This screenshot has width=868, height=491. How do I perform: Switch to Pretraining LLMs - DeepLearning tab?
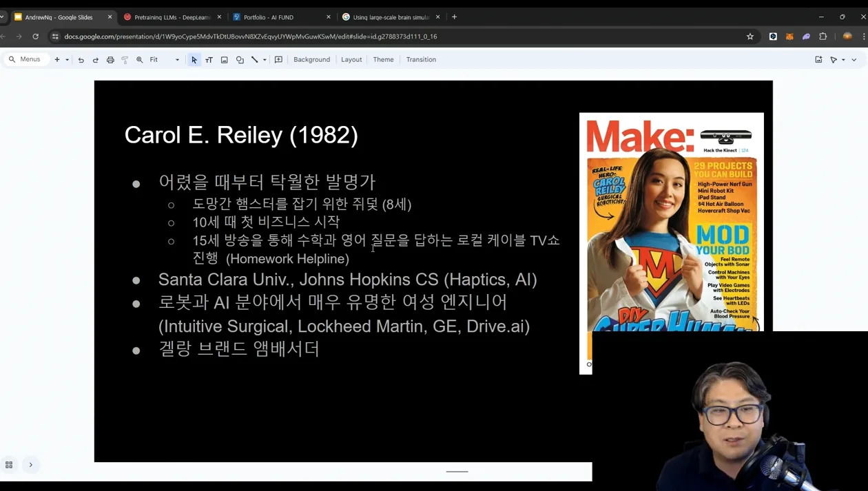click(x=172, y=17)
